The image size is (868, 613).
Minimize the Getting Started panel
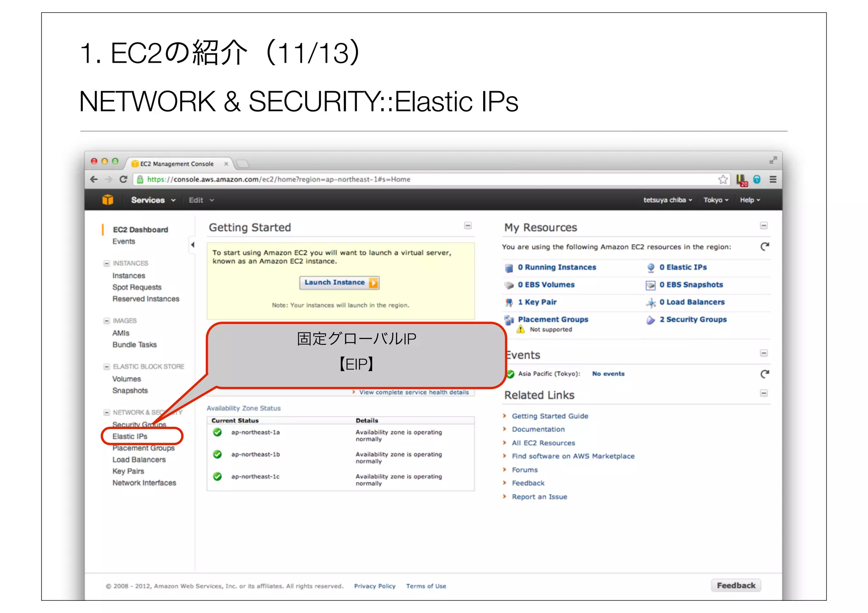(x=468, y=225)
